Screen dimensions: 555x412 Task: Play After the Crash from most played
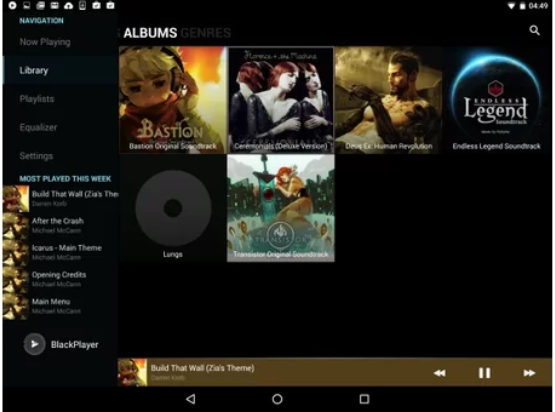pos(60,225)
